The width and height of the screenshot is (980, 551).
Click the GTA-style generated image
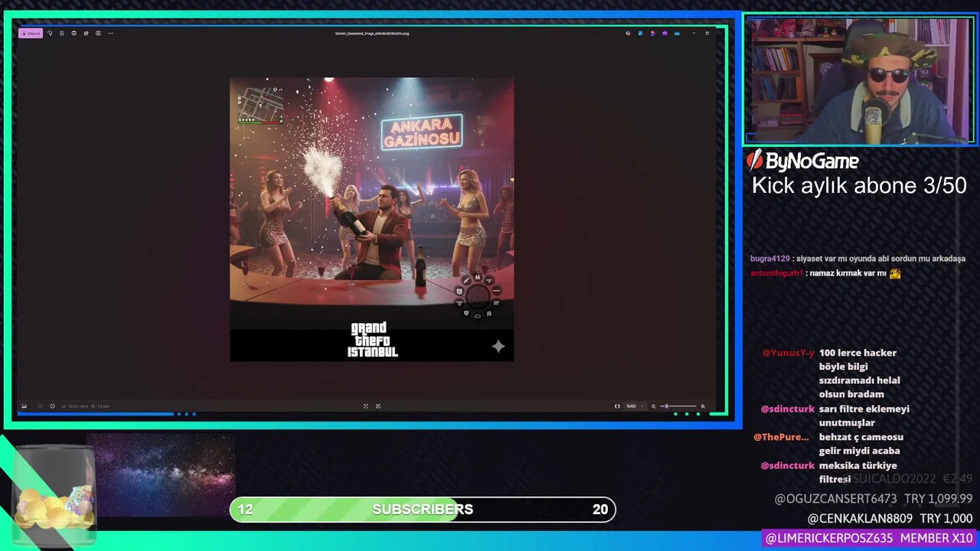tap(372, 220)
